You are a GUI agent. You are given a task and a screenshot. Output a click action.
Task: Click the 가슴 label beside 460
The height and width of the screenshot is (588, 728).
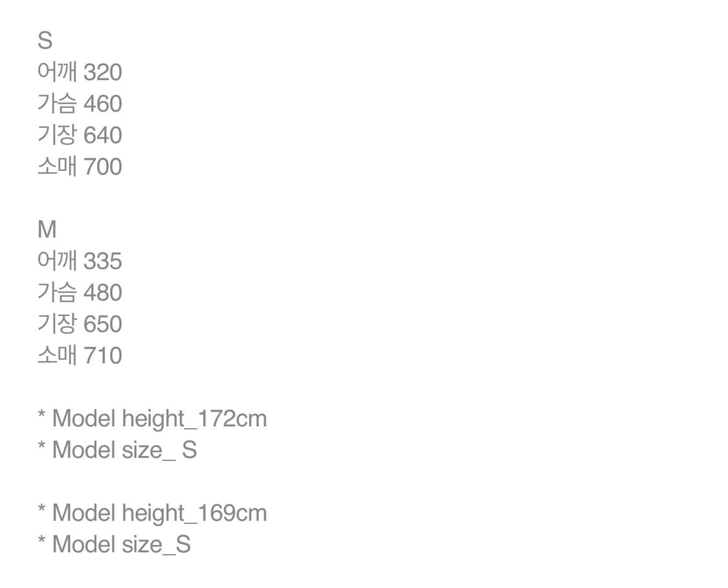coord(57,104)
